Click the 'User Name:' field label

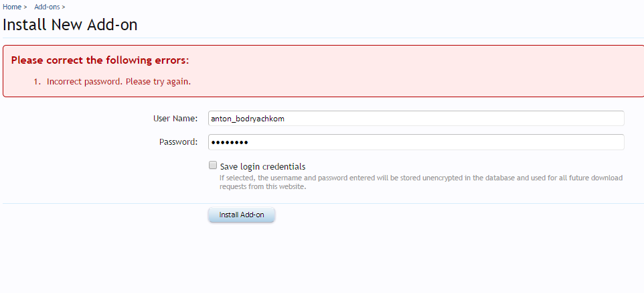[x=175, y=119]
